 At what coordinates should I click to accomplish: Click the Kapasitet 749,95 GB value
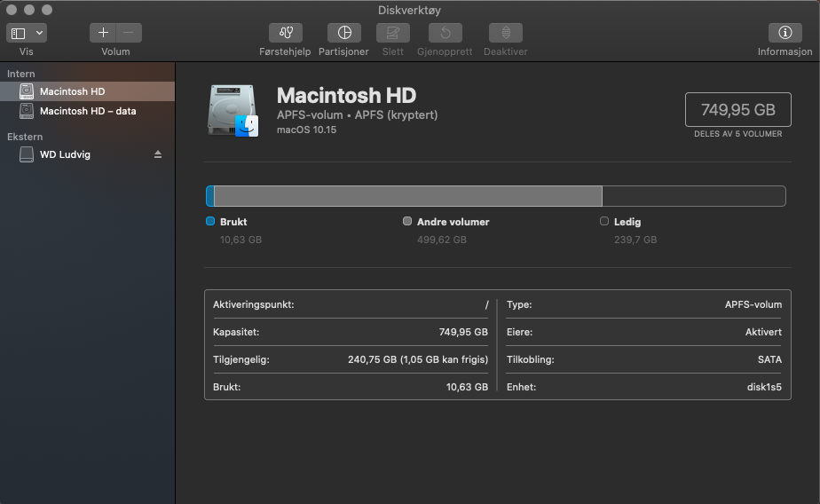point(463,332)
